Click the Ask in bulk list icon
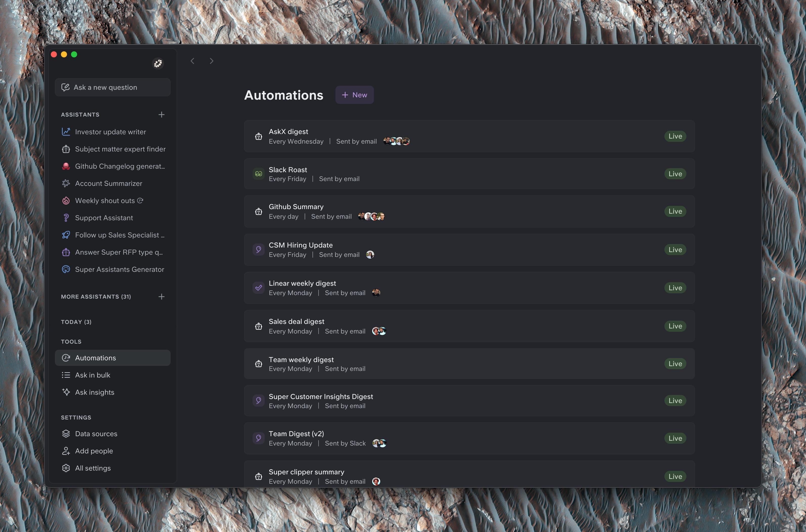Screen dimensions: 806x532 coord(66,375)
